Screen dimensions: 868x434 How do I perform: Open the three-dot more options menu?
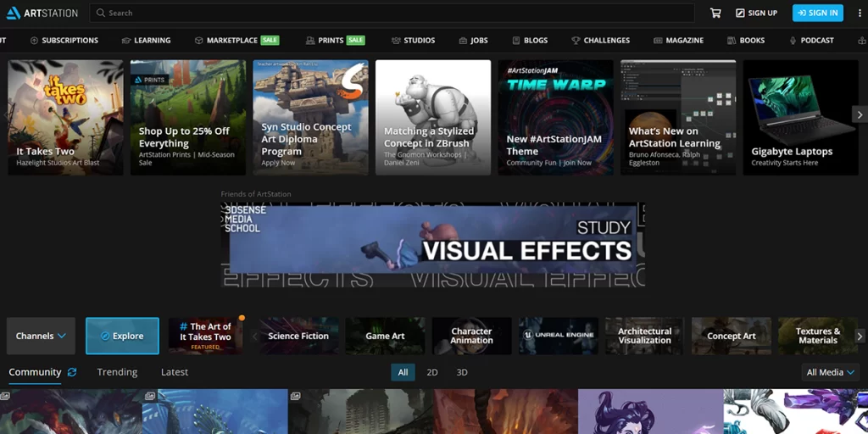pyautogui.click(x=859, y=13)
